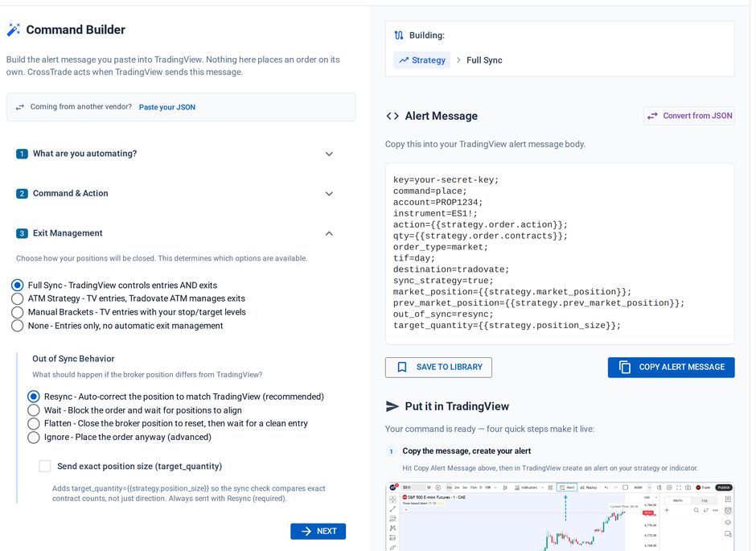Select 'Ignore - Place the order anyway' behavior
756x551 pixels.
point(33,438)
